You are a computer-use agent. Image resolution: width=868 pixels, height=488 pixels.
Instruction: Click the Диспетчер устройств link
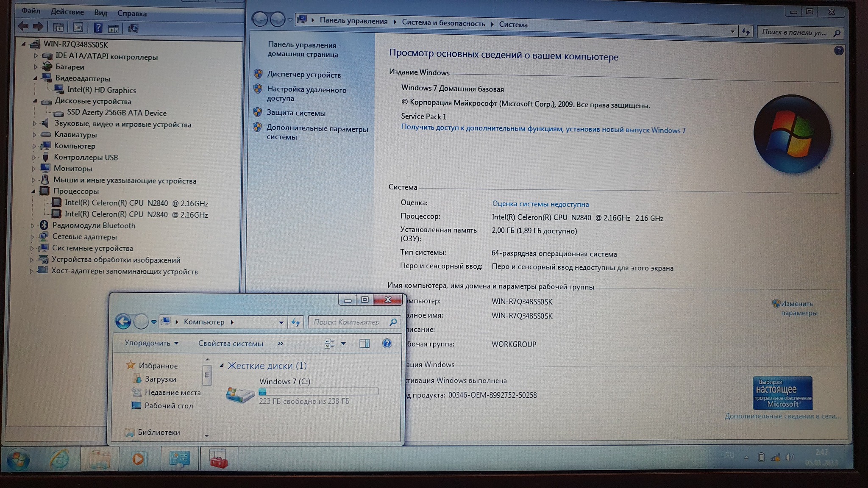click(x=304, y=75)
